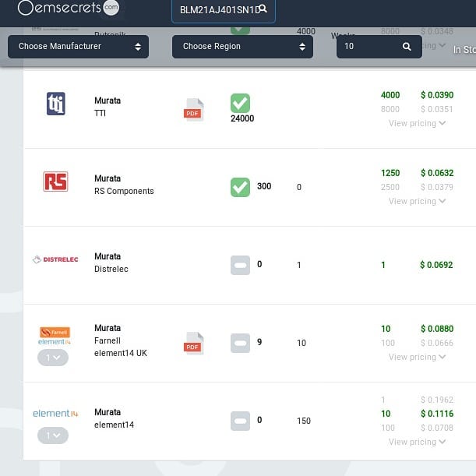Click the TTI price $ 0.0390
This screenshot has width=476, height=476.
[437, 95]
